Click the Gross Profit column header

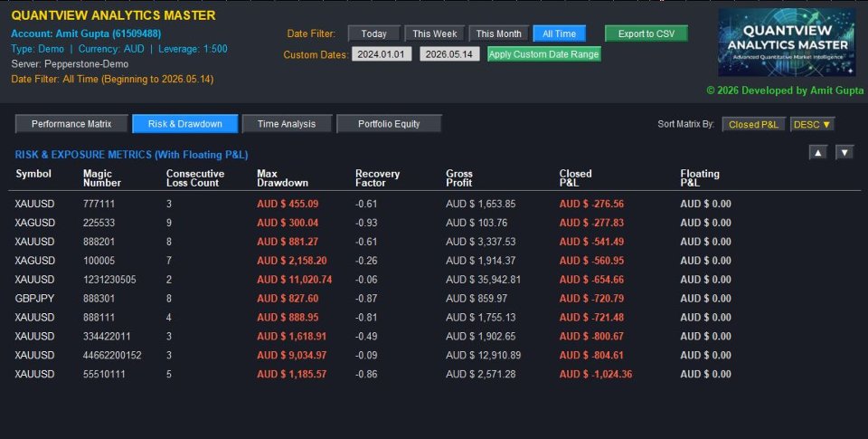(459, 178)
